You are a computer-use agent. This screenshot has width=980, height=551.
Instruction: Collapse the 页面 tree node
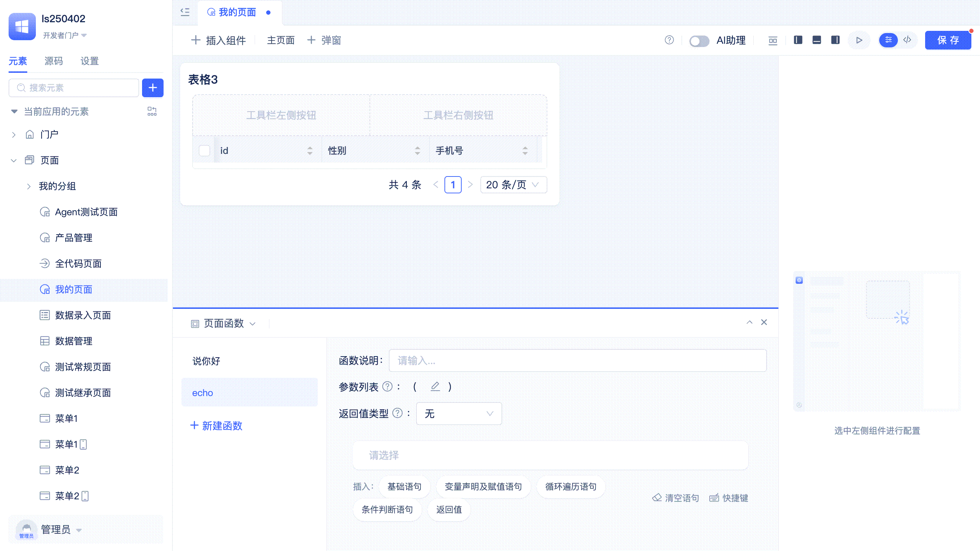pyautogui.click(x=14, y=161)
